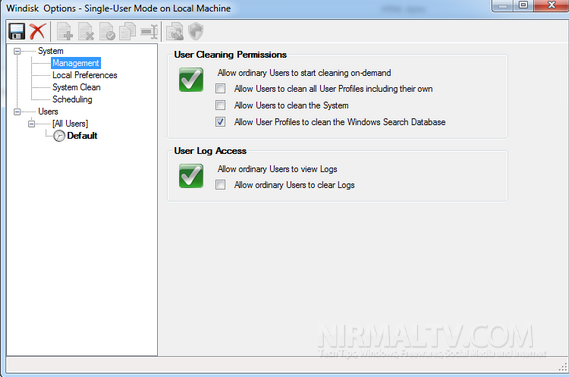Click the floppy disk Save icon
569x377 pixels.
pos(17,32)
